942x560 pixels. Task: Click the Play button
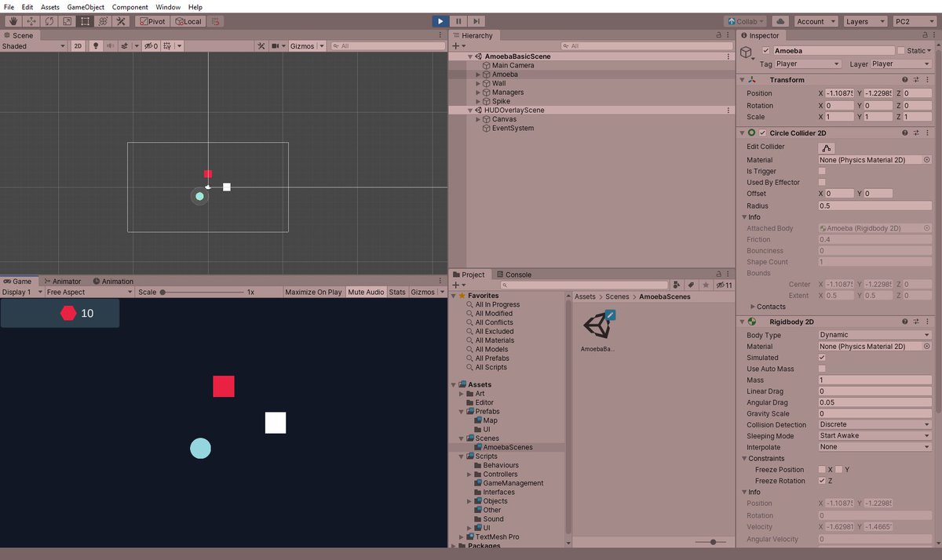tap(440, 21)
